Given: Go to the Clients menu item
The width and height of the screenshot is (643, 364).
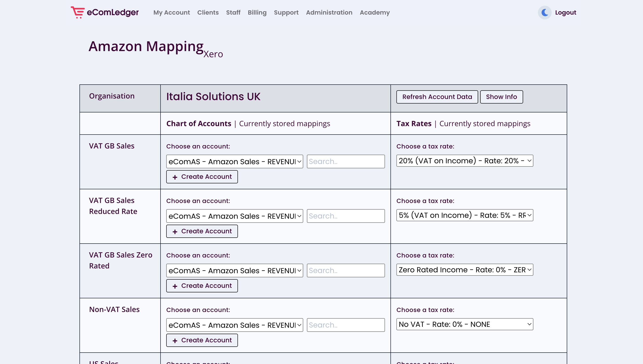Looking at the screenshot, I should 208,13.
